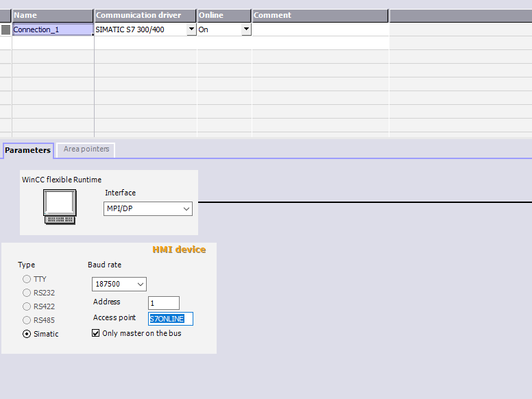
Task: Toggle Only master on the bus checkbox
Action: click(96, 333)
